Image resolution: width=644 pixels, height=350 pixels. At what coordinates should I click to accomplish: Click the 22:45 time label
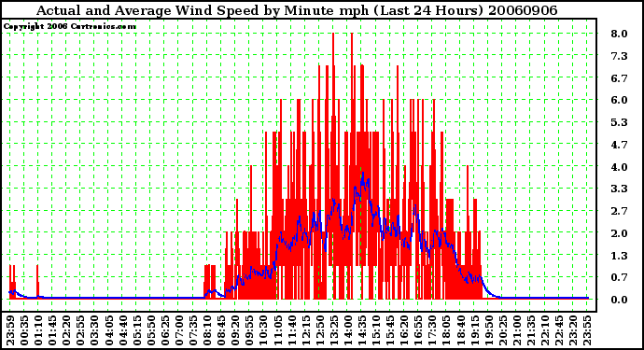point(558,330)
